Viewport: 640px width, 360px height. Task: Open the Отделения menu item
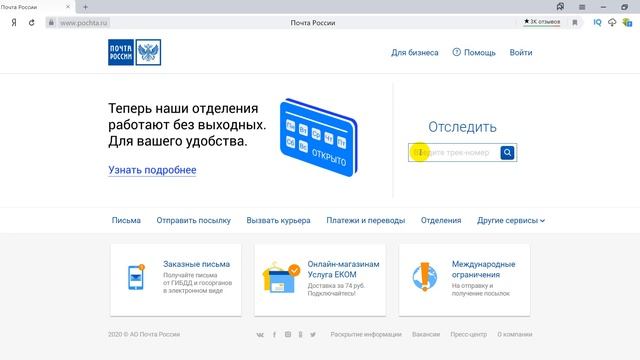click(441, 220)
